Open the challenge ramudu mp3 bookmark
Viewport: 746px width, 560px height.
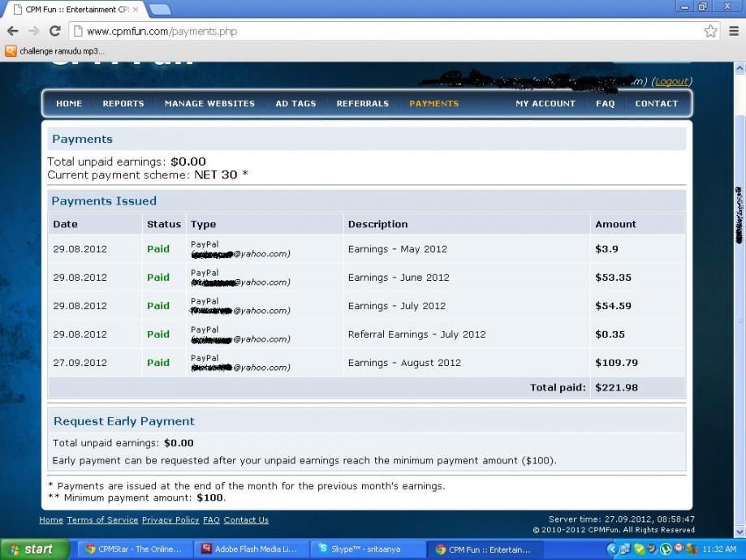click(x=54, y=51)
